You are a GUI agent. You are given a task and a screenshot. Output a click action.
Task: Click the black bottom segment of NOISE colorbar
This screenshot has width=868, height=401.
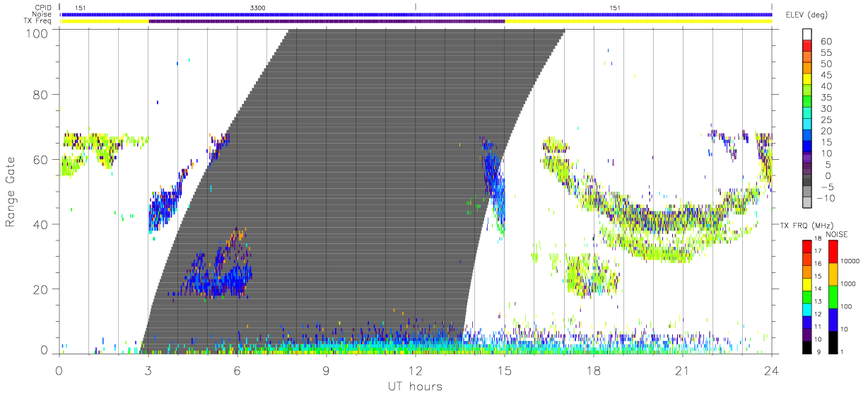point(833,342)
